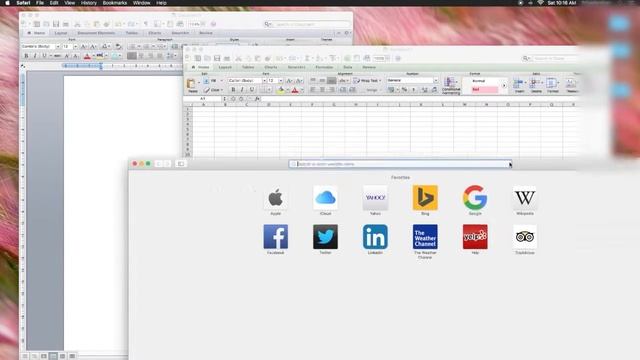The image size is (640, 360).
Task: Open the Yelp favorite in Safari
Action: pyautogui.click(x=475, y=237)
